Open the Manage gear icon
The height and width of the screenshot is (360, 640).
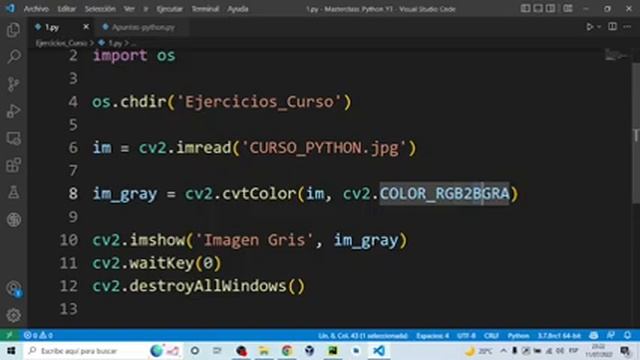coord(13,315)
